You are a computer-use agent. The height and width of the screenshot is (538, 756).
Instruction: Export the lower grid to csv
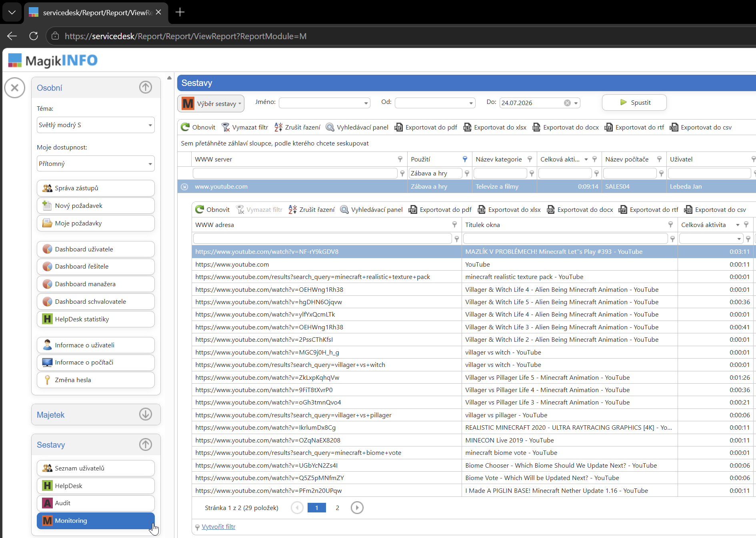[715, 209]
